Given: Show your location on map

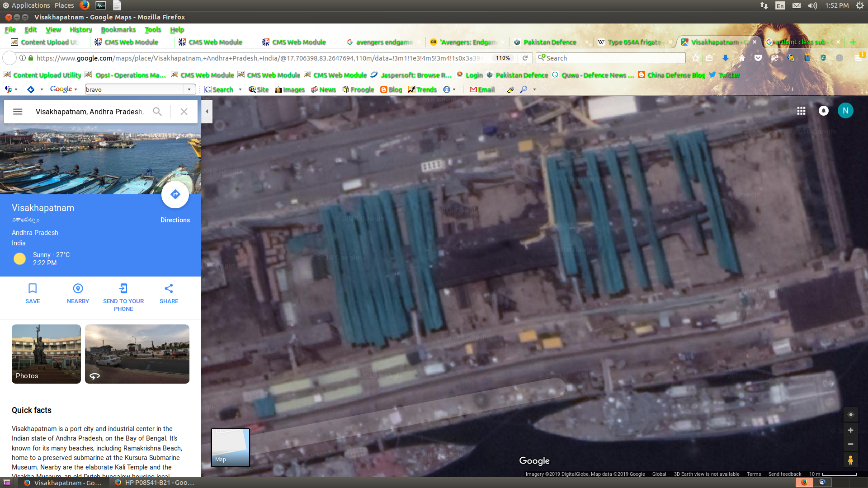Looking at the screenshot, I should click(850, 414).
